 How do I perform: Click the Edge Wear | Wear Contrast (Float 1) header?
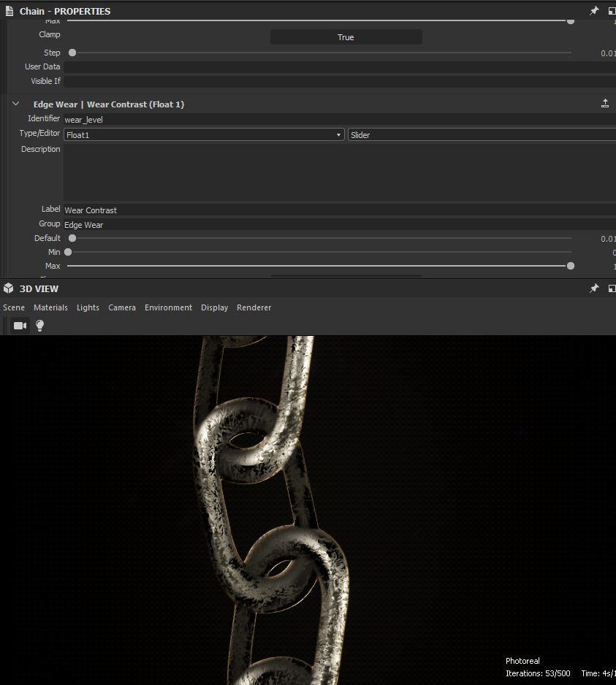(x=109, y=104)
